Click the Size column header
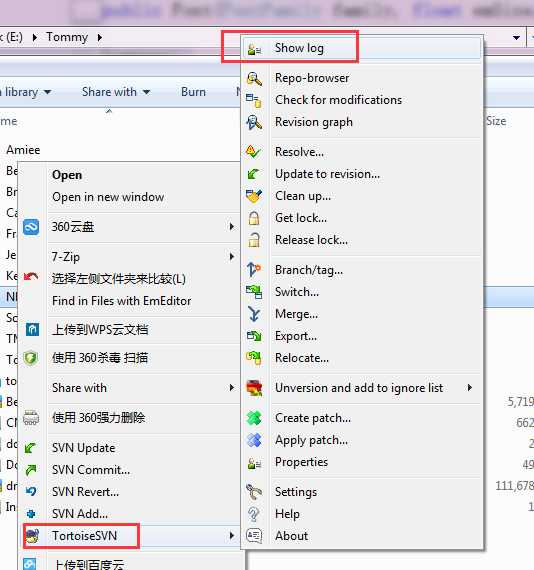The height and width of the screenshot is (570, 534). pos(496,121)
